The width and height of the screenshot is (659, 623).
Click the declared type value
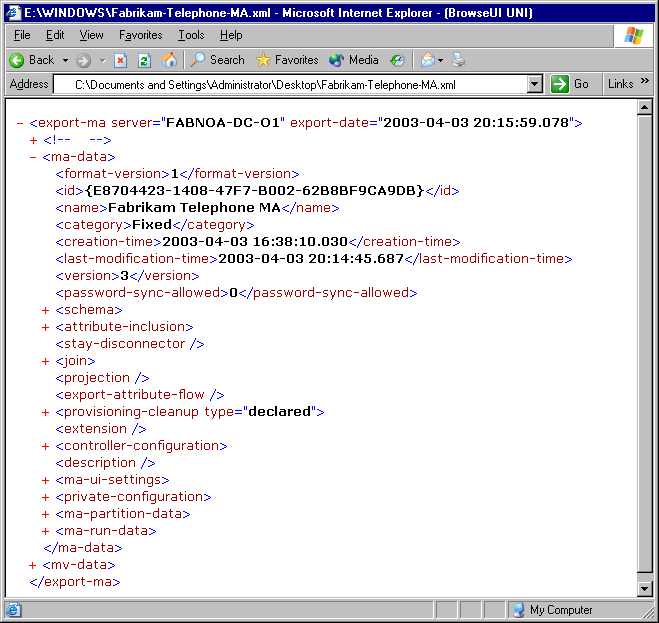click(279, 412)
